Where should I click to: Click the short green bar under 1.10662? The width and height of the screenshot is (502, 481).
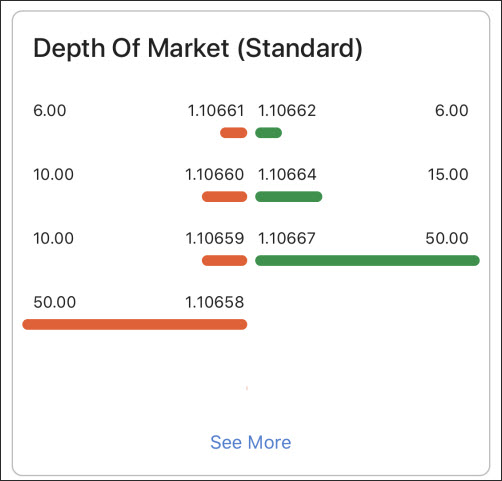268,133
